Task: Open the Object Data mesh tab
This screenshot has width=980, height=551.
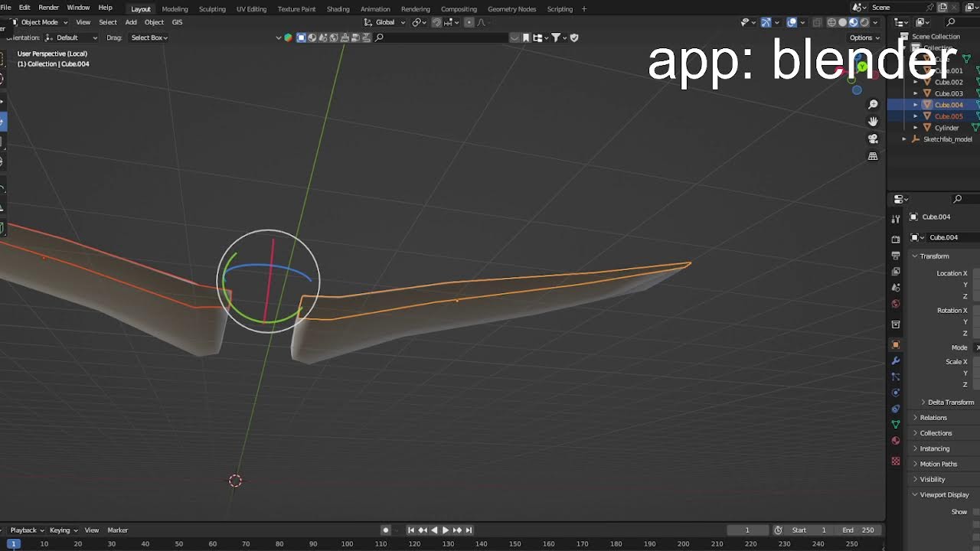Action: (x=896, y=425)
